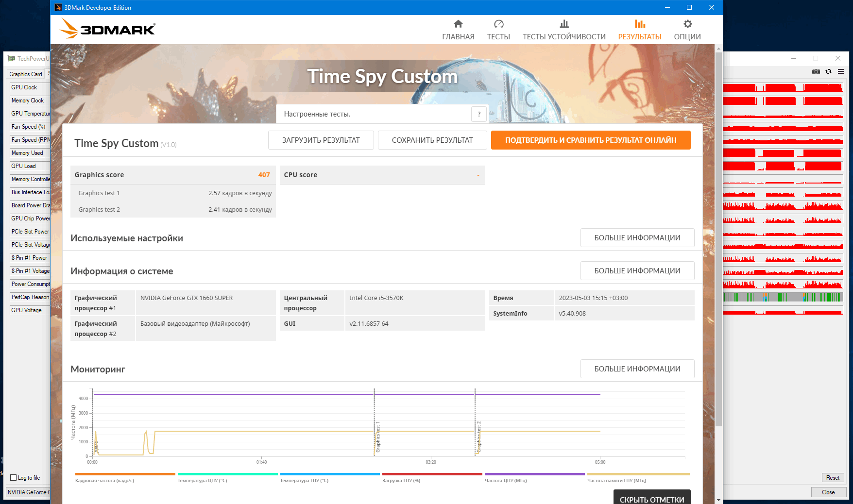Click the 3DMark vertical scrollbar
The image size is (853, 504).
(718, 239)
